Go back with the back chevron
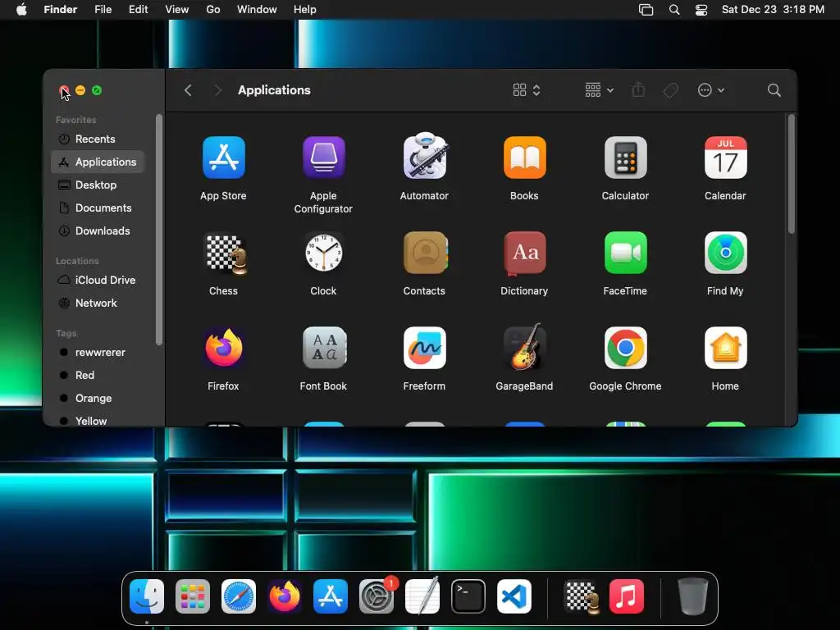 (x=188, y=90)
